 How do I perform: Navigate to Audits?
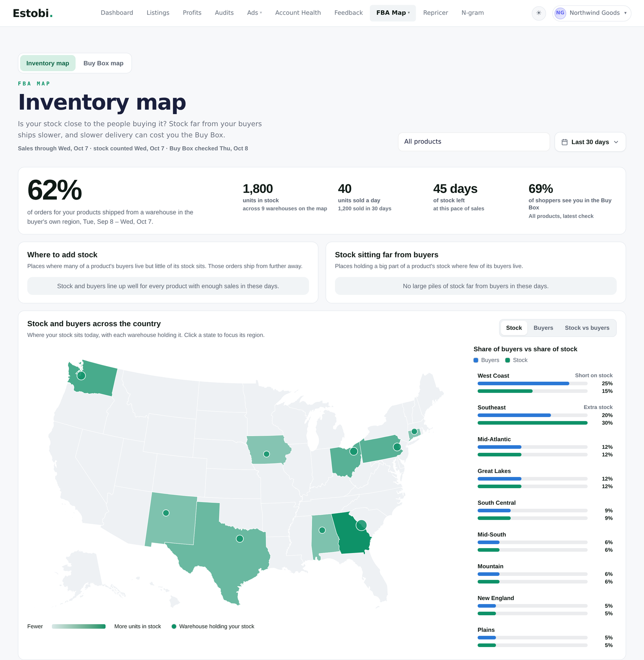(224, 13)
